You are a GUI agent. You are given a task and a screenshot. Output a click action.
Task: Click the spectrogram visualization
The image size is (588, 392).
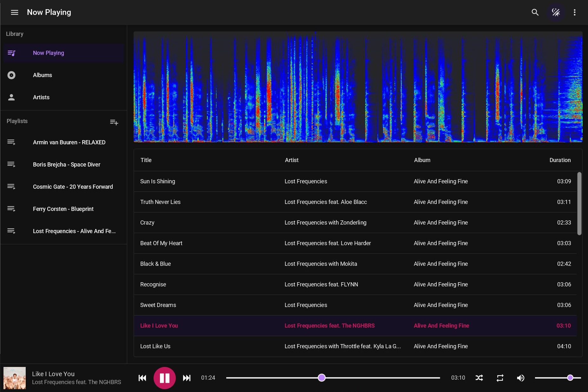point(358,87)
